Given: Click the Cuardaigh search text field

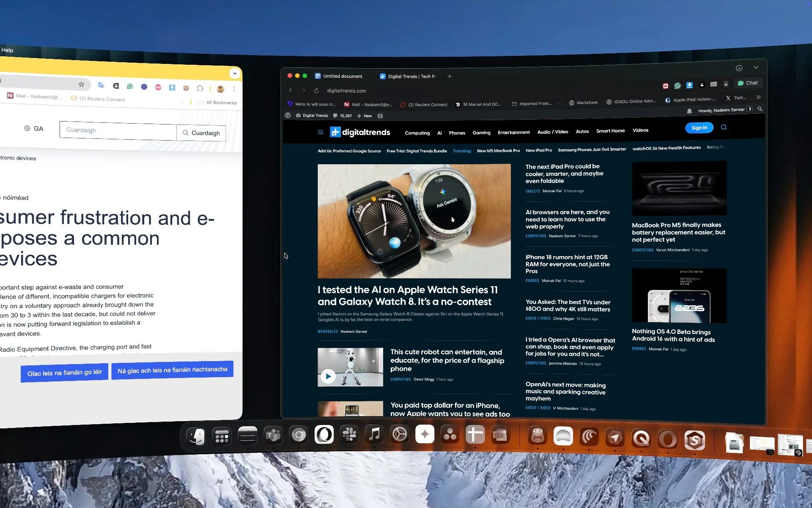Looking at the screenshot, I should (118, 130).
